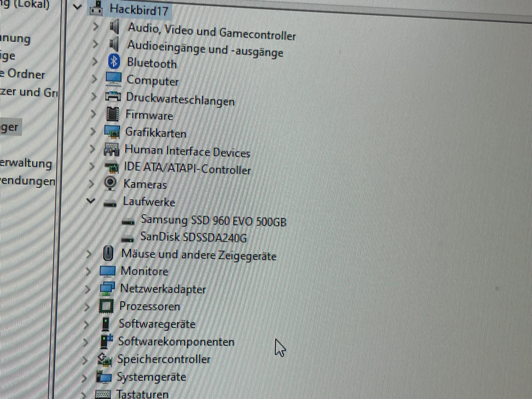This screenshot has width=532, height=399.
Task: Expand the Human Interface Devices node
Action: click(x=92, y=149)
